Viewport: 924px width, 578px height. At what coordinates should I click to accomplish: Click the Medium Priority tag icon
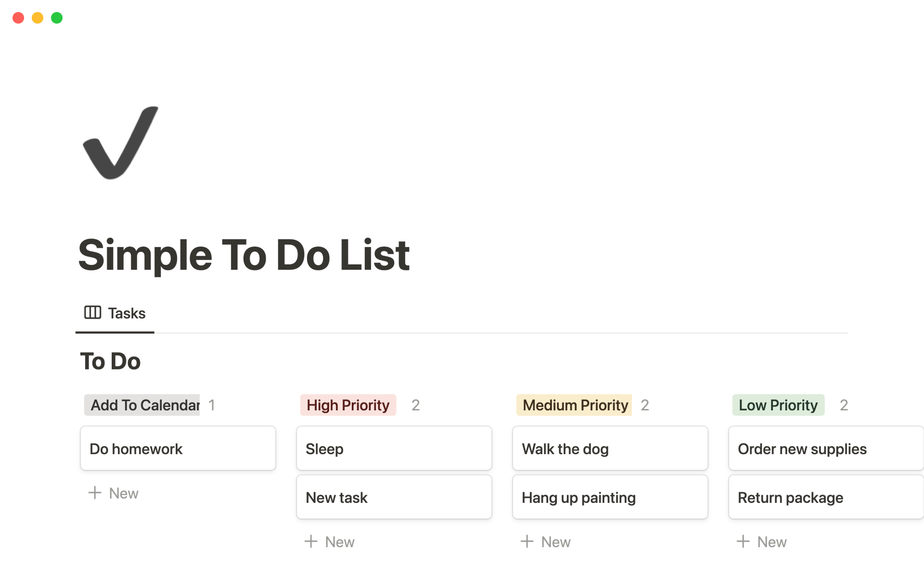point(574,404)
